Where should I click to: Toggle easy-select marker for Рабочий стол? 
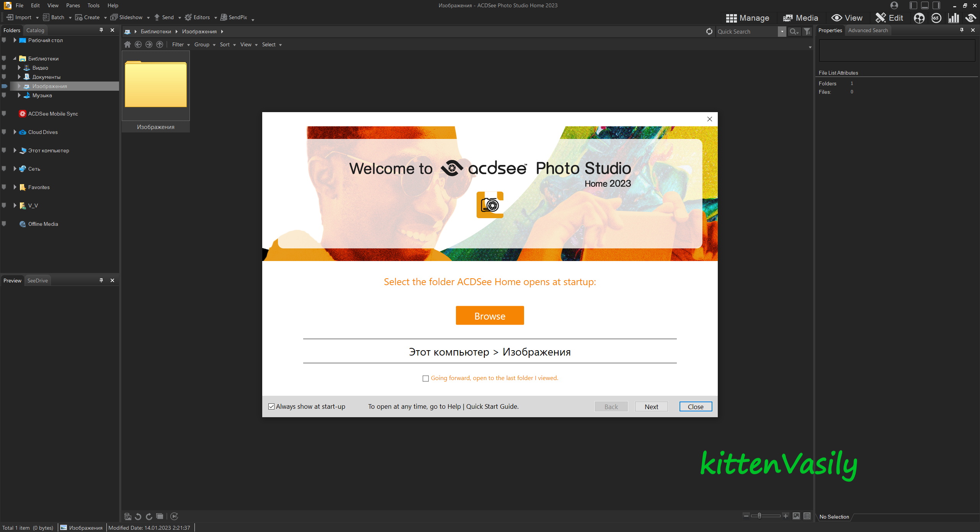[x=4, y=40]
